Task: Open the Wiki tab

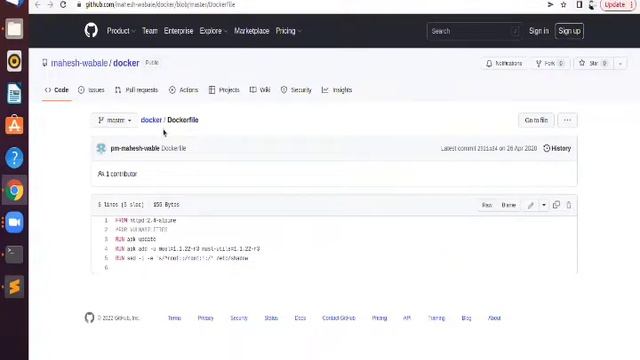Action: click(260, 90)
